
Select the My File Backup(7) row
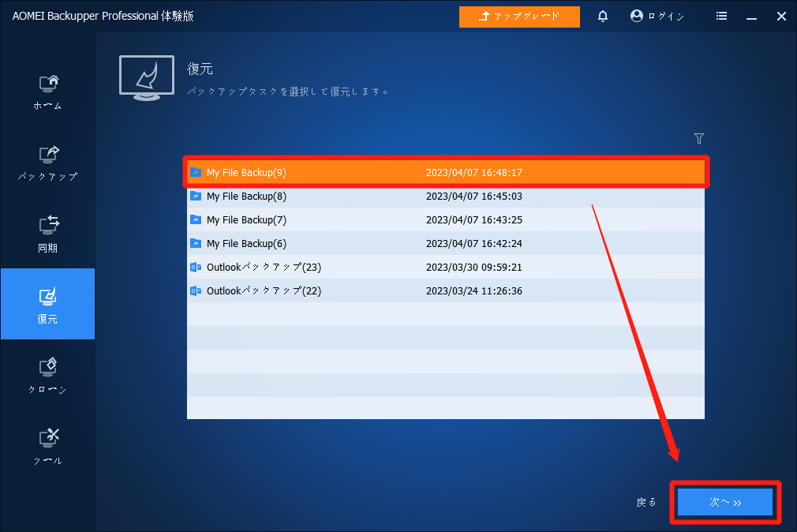coord(446,219)
